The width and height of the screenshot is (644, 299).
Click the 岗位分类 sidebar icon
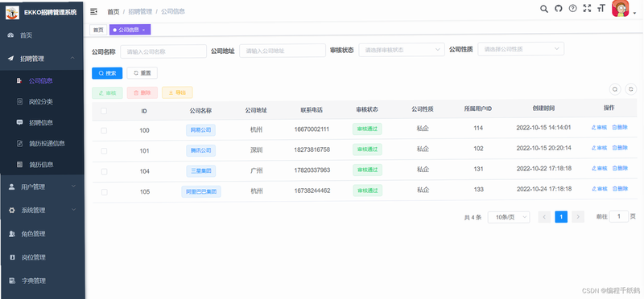[19, 102]
